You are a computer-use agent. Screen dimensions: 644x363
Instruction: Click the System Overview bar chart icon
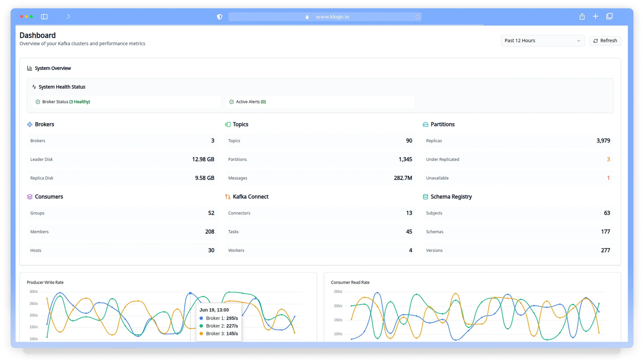(x=29, y=68)
